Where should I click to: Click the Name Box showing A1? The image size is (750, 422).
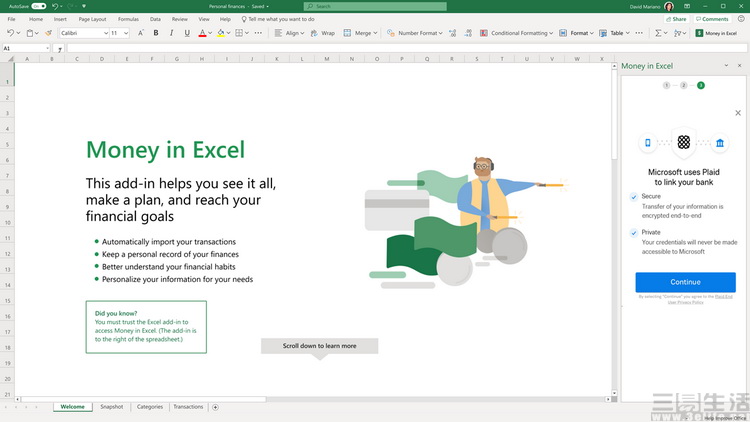tap(25, 48)
